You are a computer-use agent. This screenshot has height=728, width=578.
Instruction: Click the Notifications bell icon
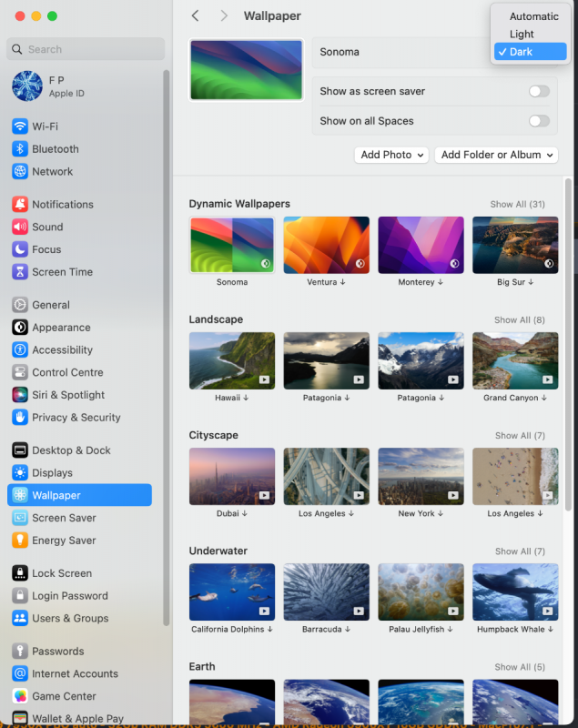[20, 205]
